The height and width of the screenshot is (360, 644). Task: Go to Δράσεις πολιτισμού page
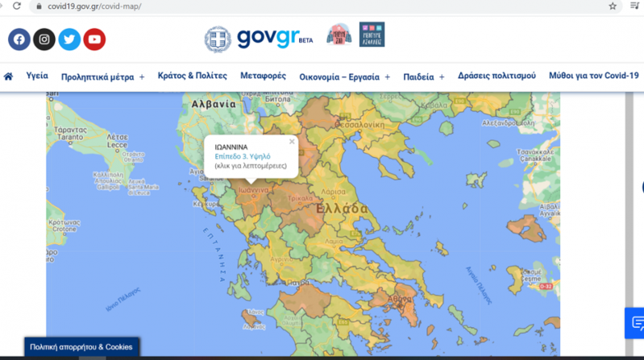coord(497,76)
